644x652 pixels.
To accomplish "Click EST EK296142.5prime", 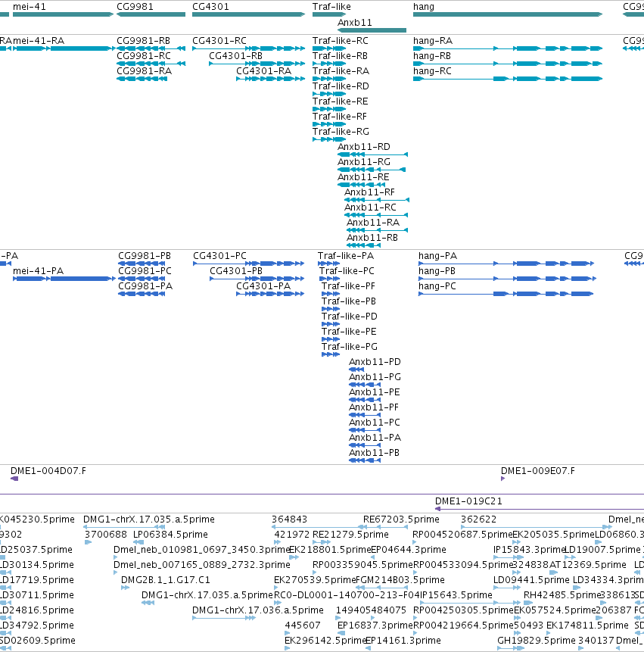I will [x=325, y=641].
